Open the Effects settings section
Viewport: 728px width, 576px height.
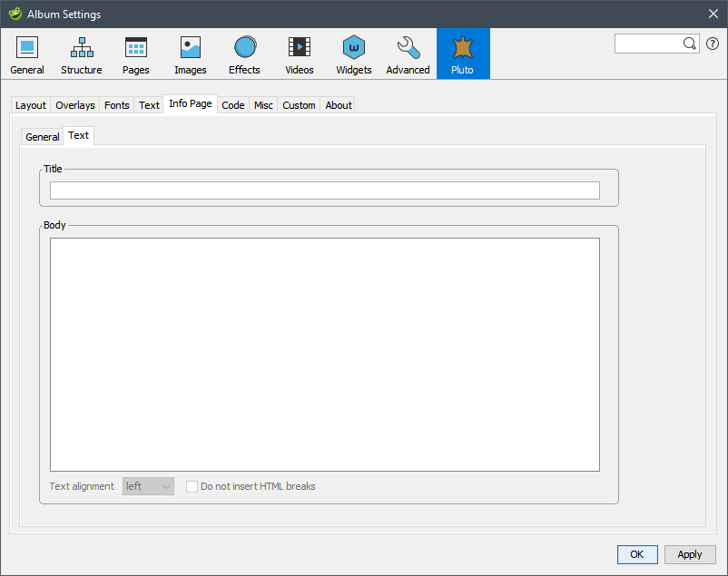(x=245, y=54)
